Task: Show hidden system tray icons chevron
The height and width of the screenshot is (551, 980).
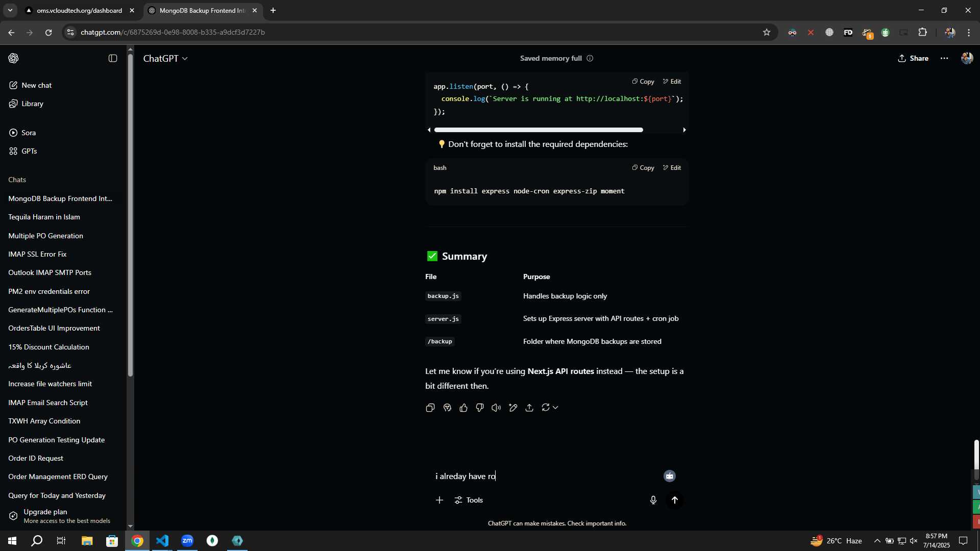Action: [877, 541]
